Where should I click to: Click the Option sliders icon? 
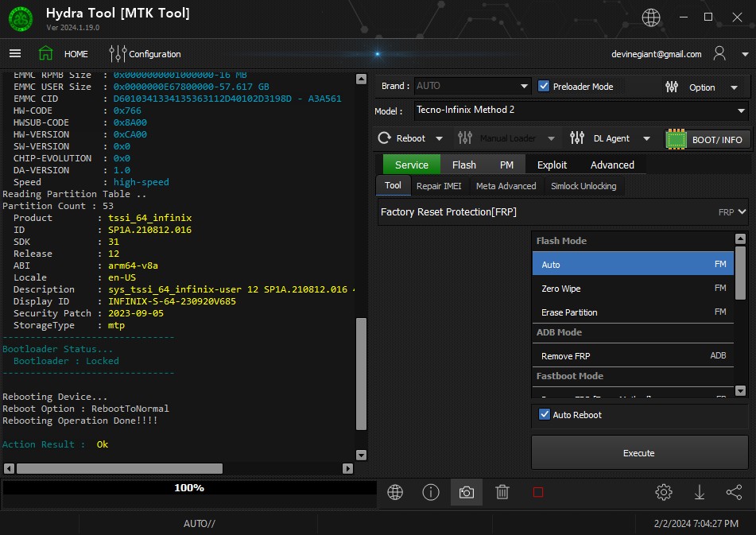pos(671,87)
